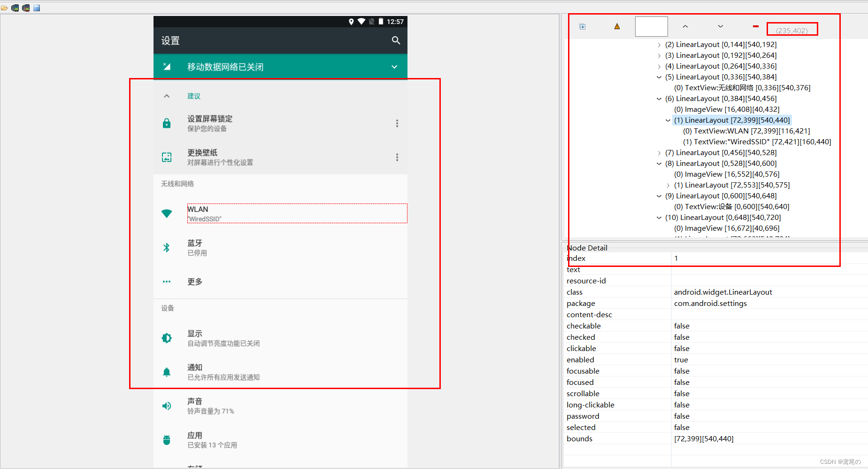Click the search box above the hierarchy tree
Viewport: 868px width, 469px height.
[652, 26]
